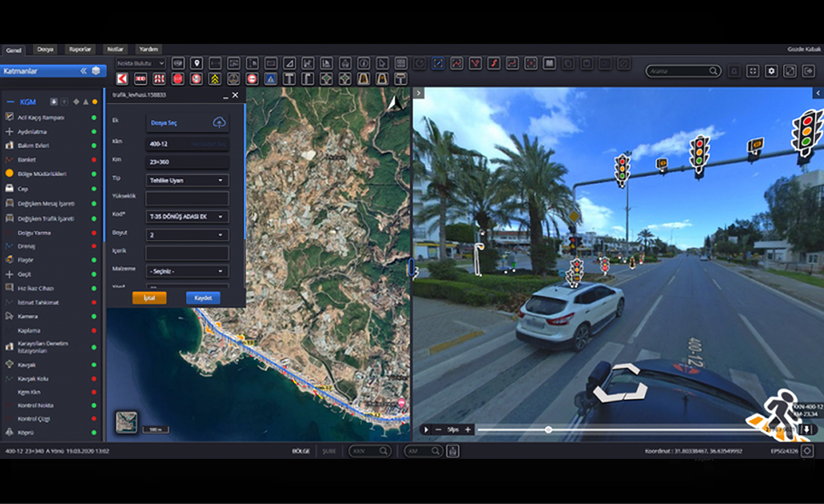Expand the Malzeme dropdown

pos(187,271)
